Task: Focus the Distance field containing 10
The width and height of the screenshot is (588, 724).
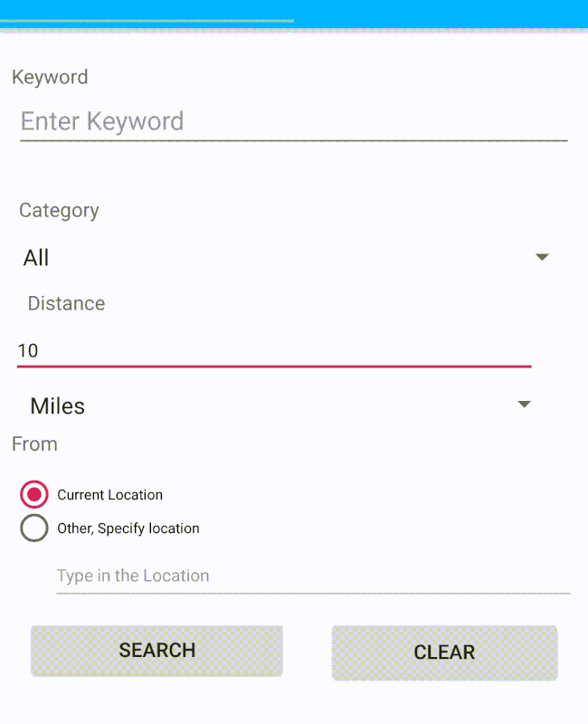Action: 273,350
